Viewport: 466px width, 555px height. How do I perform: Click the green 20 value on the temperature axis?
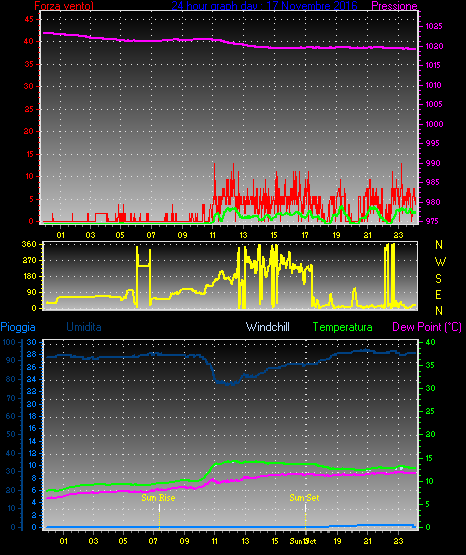431,434
